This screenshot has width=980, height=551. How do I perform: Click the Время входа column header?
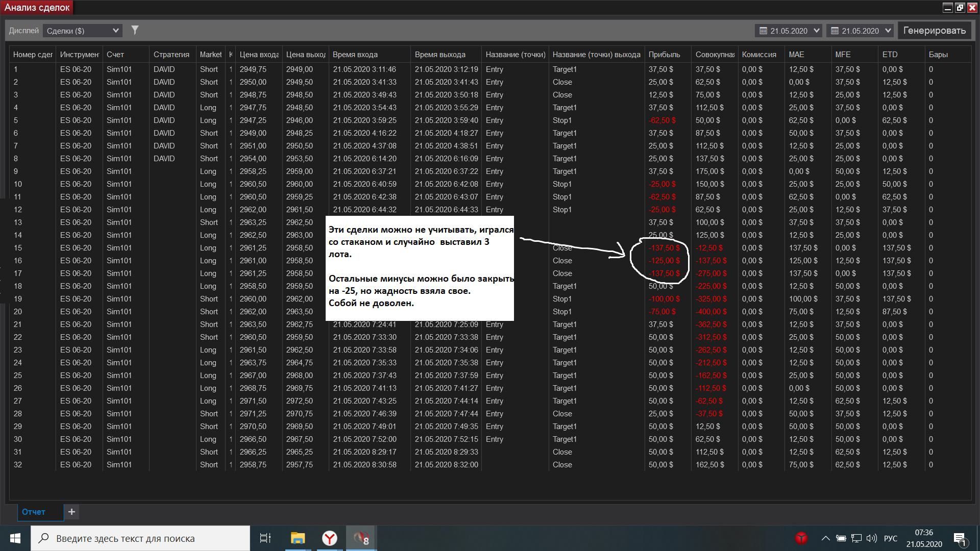click(355, 55)
